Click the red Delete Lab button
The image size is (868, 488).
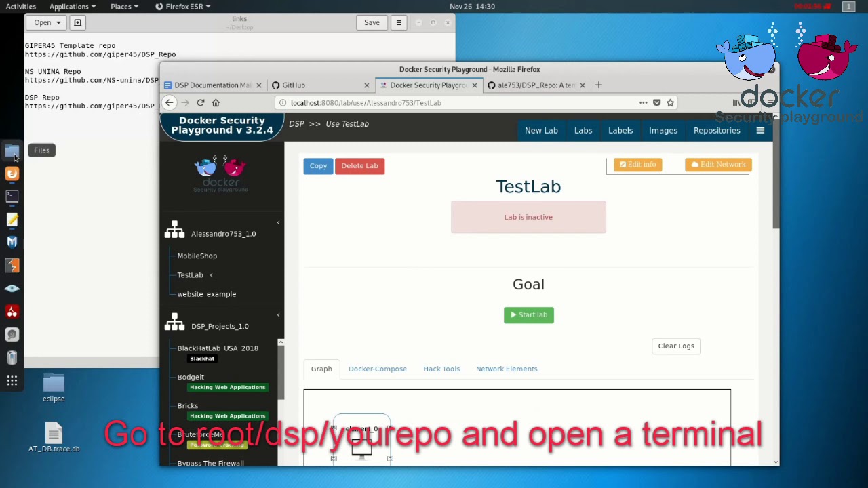[359, 165]
